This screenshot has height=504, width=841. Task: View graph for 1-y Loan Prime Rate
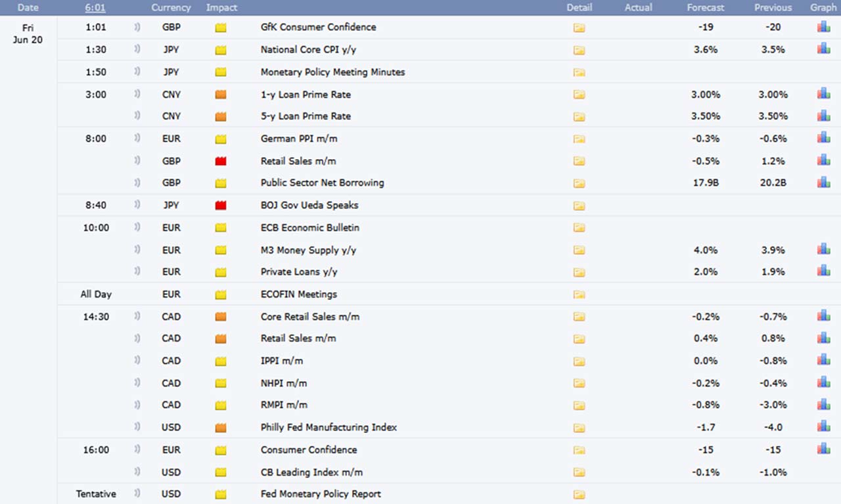point(823,94)
